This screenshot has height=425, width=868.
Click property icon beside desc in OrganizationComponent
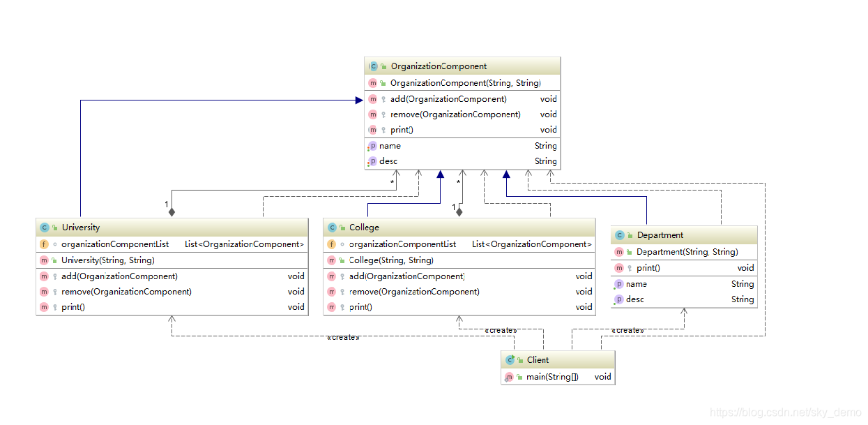click(372, 161)
